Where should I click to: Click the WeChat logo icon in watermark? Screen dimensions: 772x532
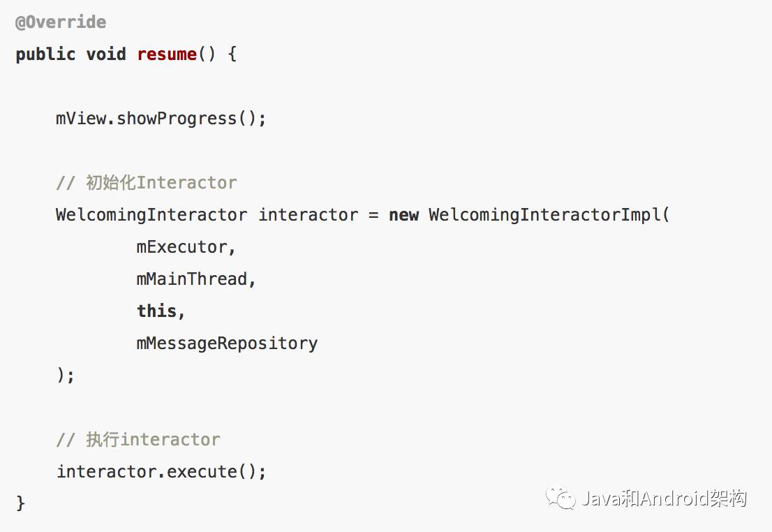click(561, 498)
